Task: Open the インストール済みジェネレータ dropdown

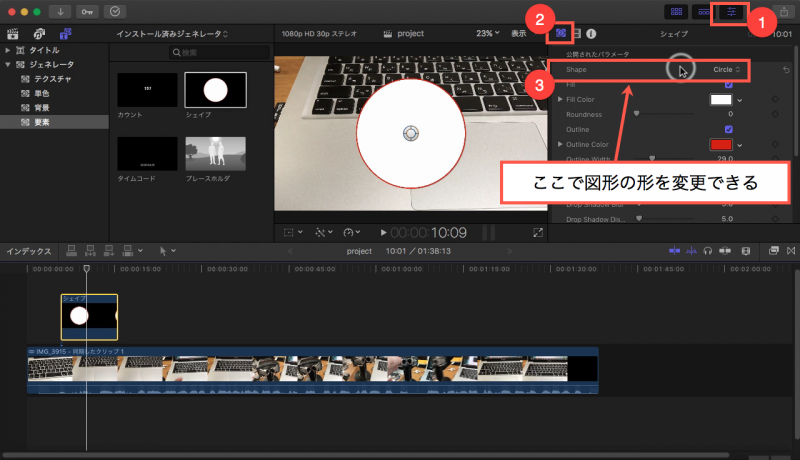Action: click(x=172, y=34)
